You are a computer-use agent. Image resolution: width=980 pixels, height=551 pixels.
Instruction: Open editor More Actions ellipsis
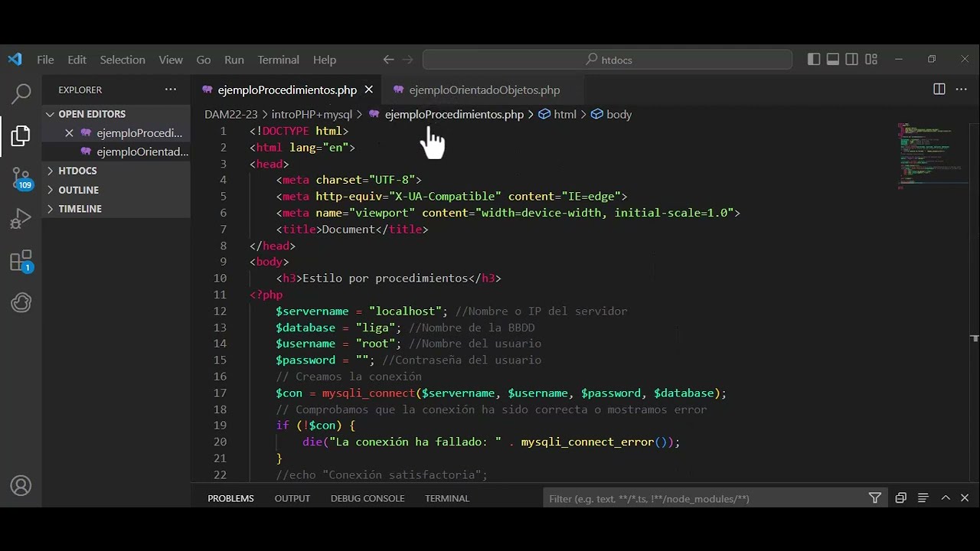click(962, 90)
